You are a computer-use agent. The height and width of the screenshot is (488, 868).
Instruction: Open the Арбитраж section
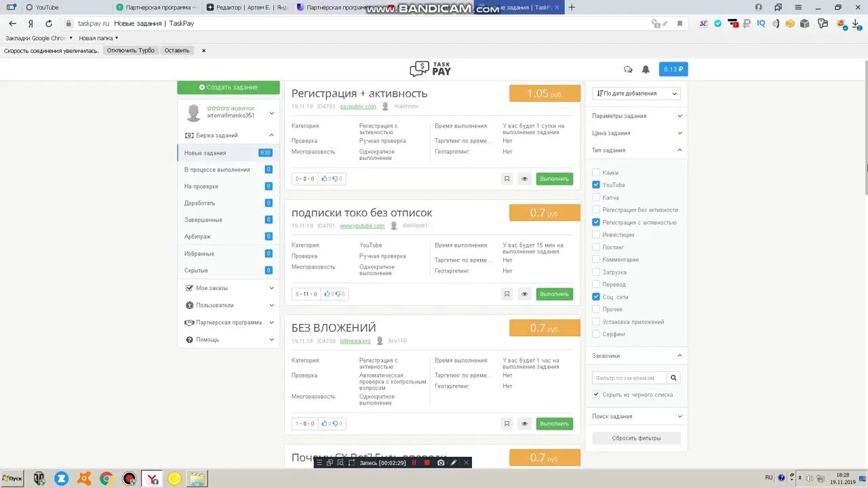[x=229, y=237]
